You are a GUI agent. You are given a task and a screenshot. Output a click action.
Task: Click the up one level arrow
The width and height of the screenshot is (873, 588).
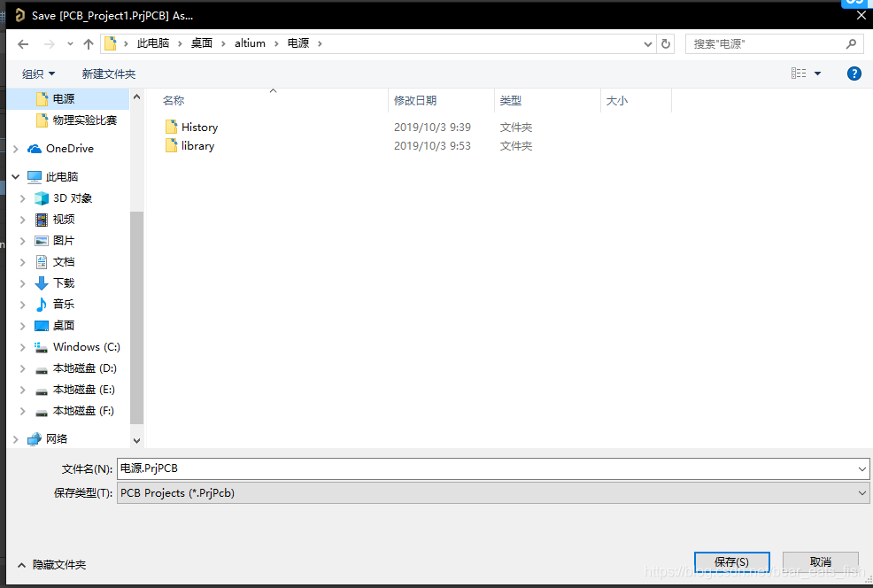click(x=88, y=43)
